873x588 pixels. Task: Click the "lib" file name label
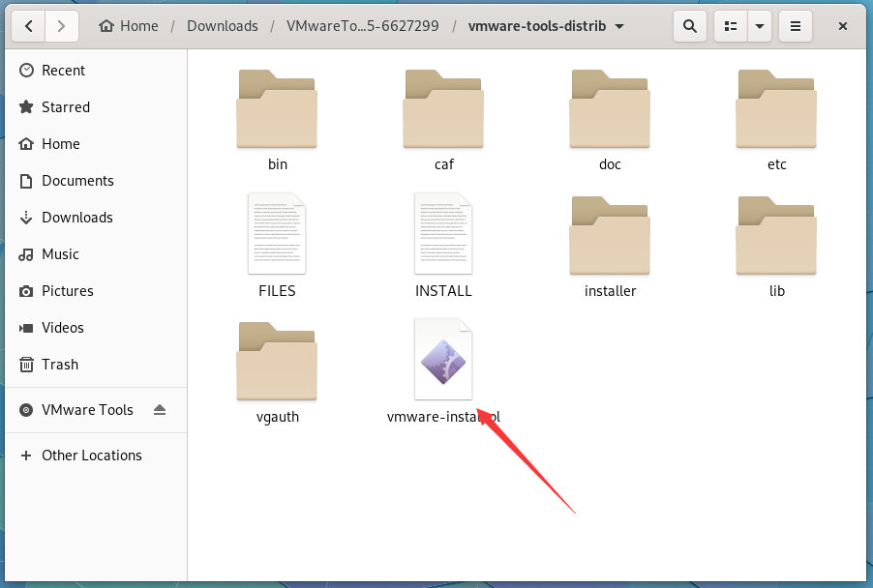point(776,291)
